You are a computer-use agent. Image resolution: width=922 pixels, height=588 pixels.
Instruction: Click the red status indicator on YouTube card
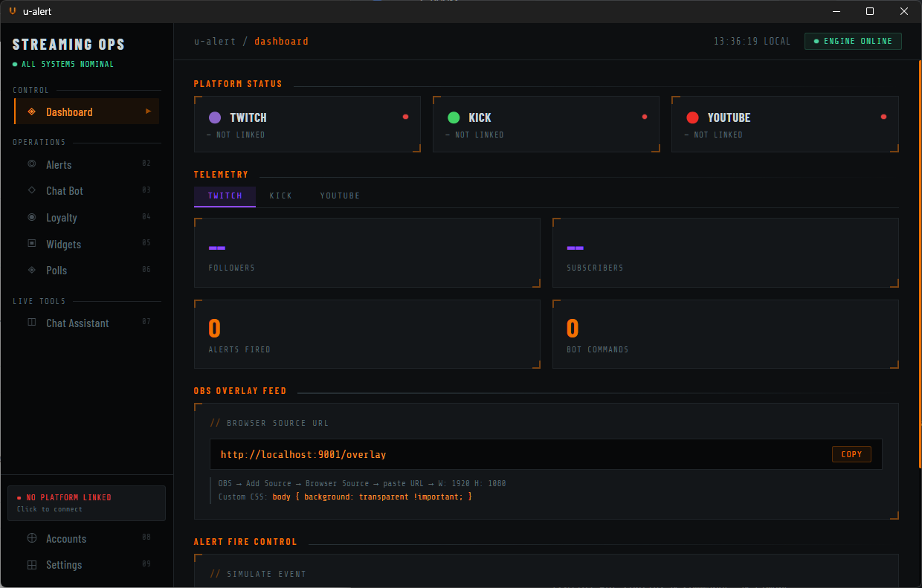click(x=883, y=117)
